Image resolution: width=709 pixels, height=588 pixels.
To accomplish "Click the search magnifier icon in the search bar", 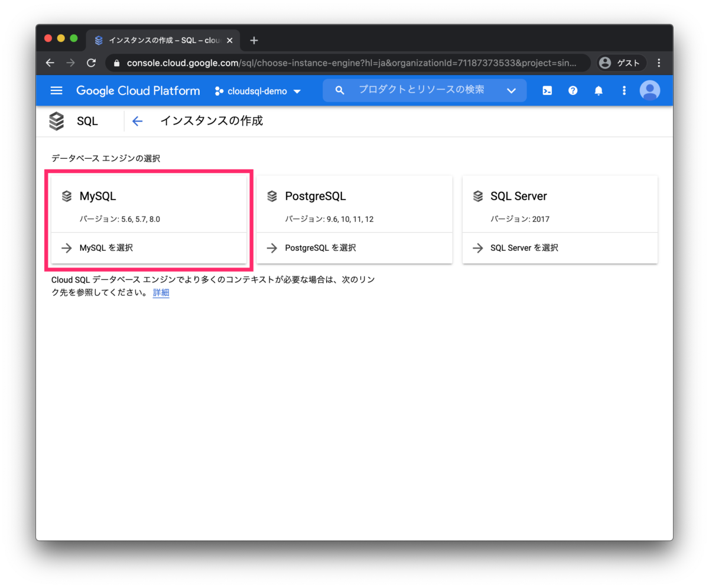I will [x=340, y=90].
